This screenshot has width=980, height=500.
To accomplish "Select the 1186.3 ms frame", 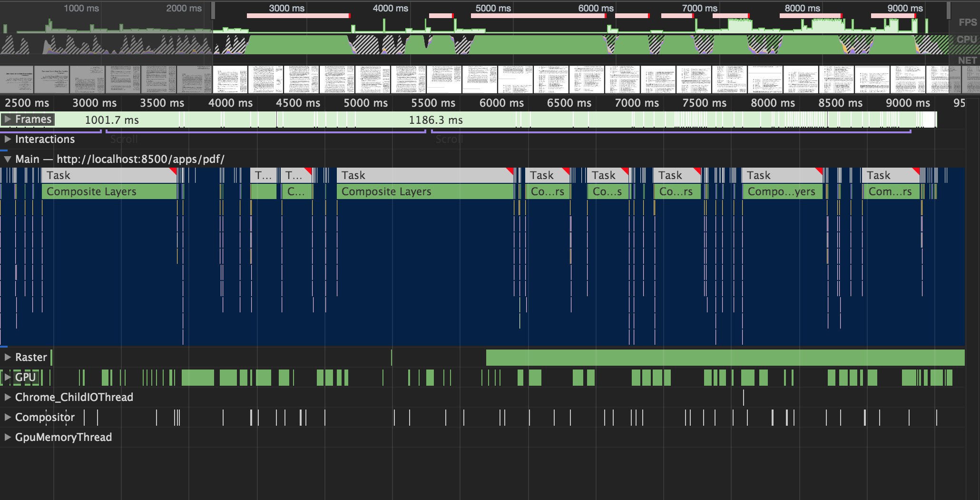I will click(x=436, y=120).
